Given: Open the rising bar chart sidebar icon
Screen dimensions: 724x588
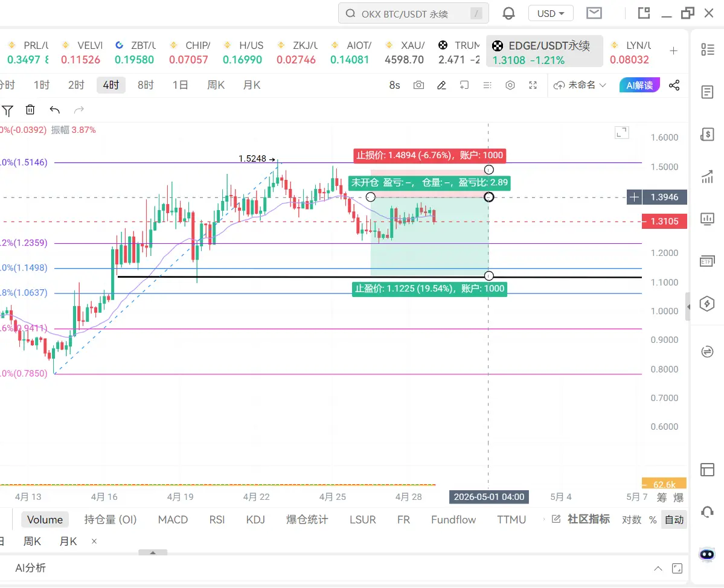Looking at the screenshot, I should [707, 176].
